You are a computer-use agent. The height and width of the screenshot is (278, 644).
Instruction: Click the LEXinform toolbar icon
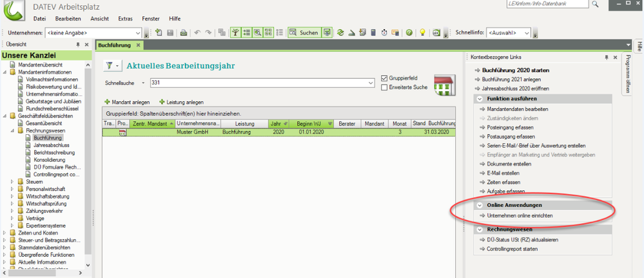coord(436,33)
